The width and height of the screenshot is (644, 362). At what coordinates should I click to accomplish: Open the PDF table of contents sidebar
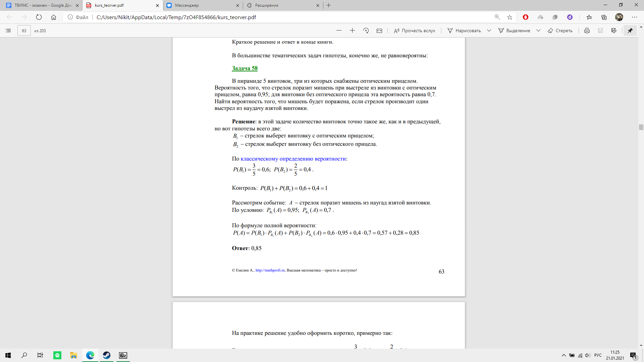pyautogui.click(x=8, y=31)
